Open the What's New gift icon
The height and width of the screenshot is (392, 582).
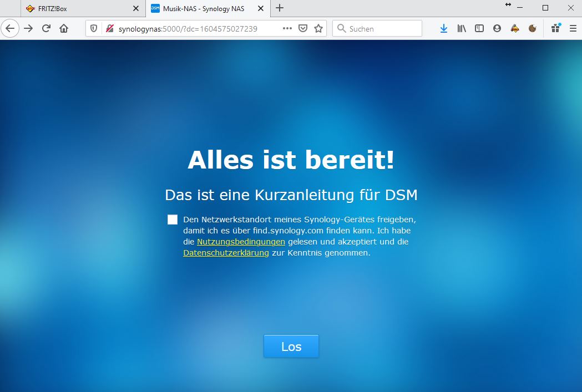click(556, 29)
